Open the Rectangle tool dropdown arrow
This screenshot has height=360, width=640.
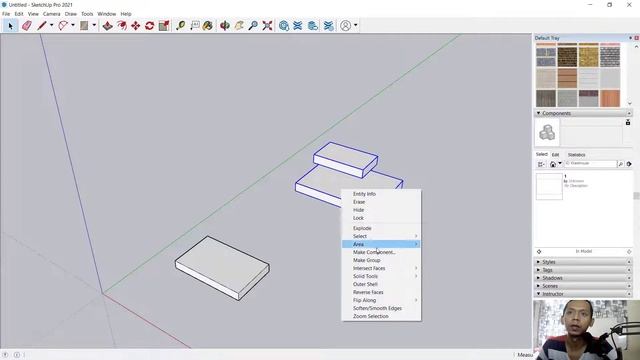[94, 25]
